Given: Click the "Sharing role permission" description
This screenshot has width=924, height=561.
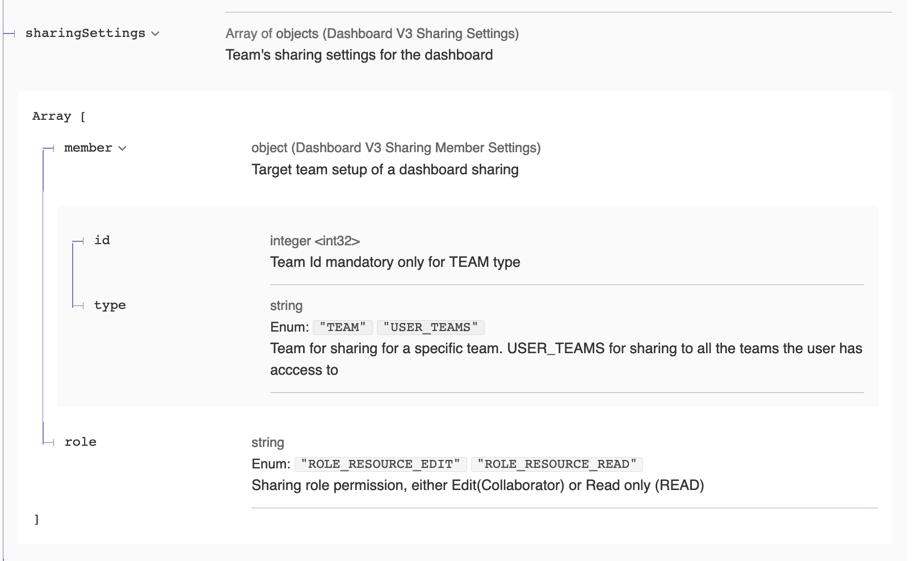Looking at the screenshot, I should click(477, 485).
